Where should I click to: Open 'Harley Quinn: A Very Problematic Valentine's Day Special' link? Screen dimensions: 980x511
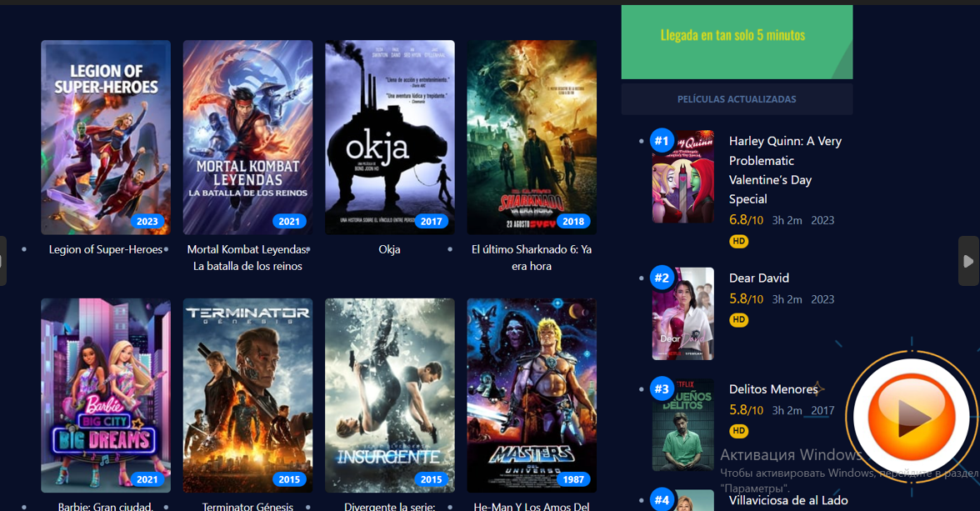(x=786, y=170)
